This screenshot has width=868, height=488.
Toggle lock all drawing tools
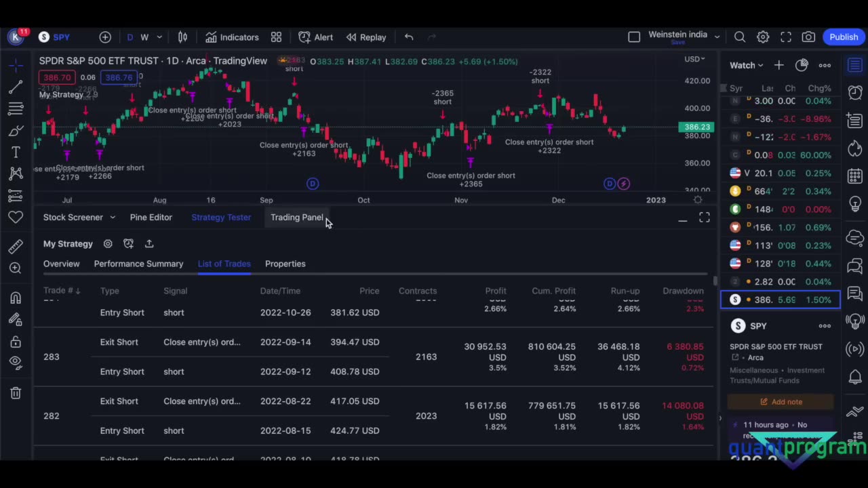click(16, 341)
